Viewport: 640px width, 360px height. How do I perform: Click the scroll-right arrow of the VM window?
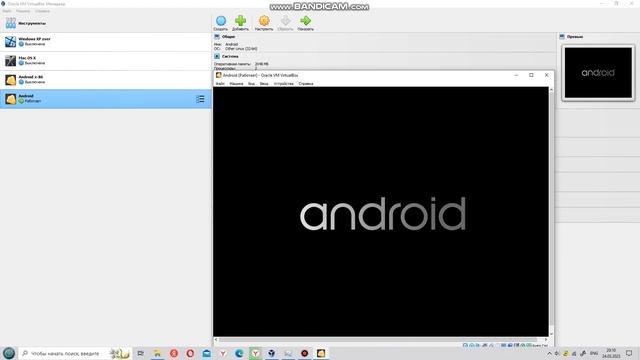pos(546,340)
